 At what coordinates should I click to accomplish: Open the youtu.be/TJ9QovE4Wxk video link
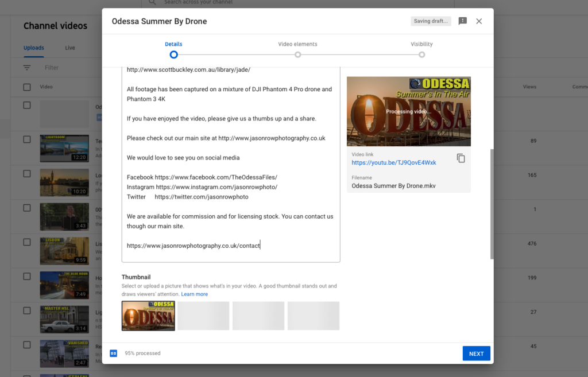coord(394,162)
